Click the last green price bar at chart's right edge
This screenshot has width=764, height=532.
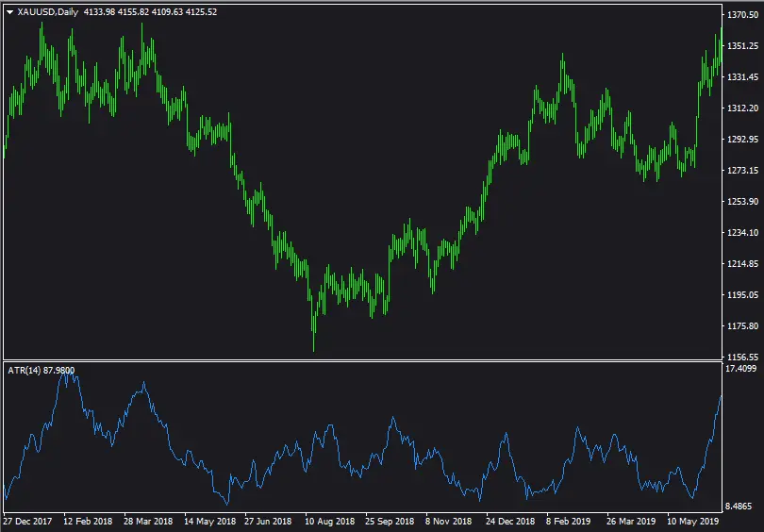coord(722,46)
